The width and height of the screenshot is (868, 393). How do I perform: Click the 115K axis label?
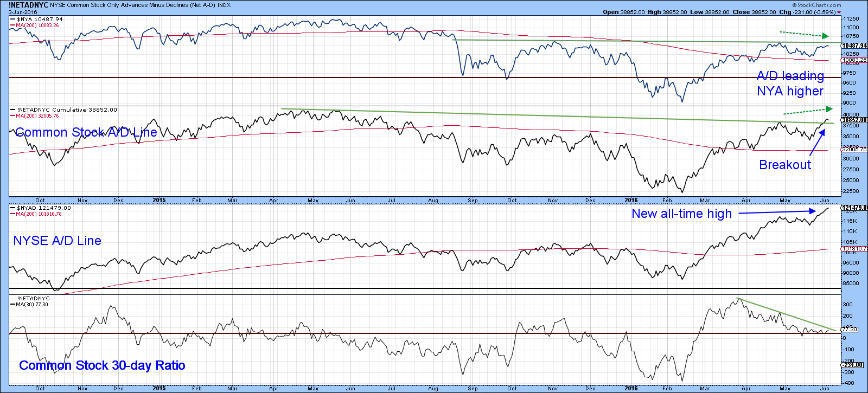(x=850, y=221)
